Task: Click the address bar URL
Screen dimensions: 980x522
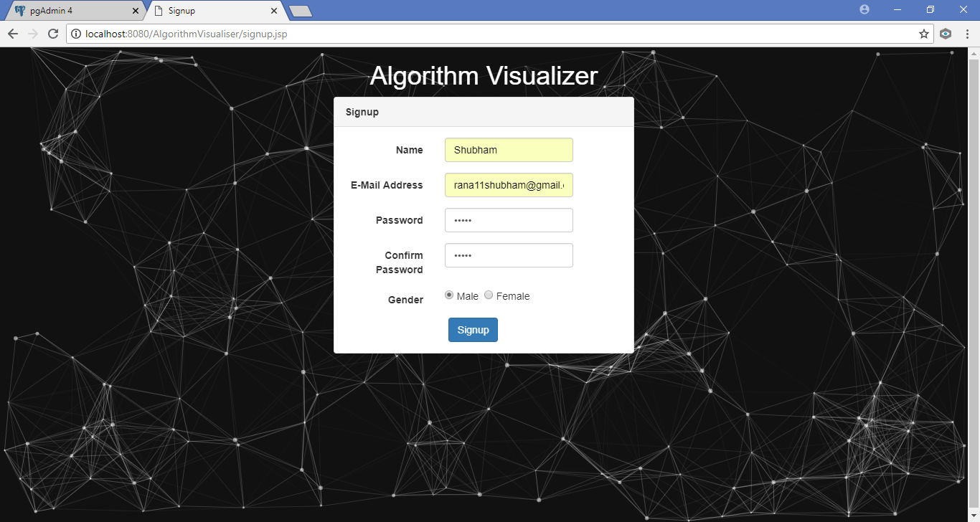Action: point(186,34)
